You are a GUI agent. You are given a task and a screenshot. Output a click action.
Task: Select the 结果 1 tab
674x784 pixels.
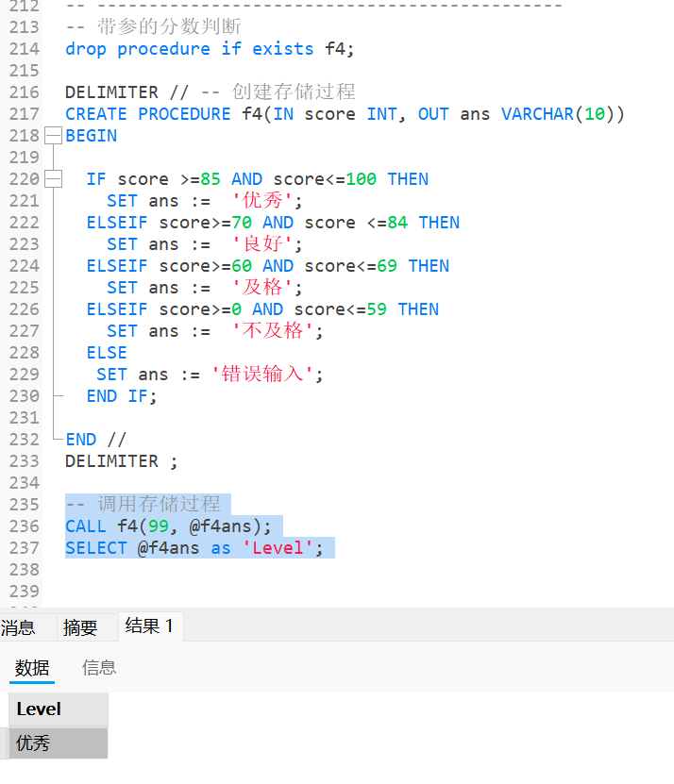149,626
